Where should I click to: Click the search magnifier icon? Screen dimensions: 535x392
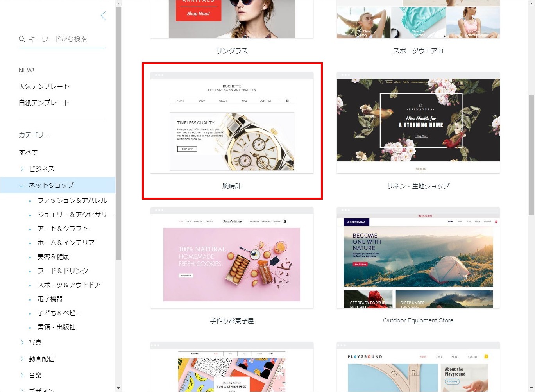tap(22, 39)
